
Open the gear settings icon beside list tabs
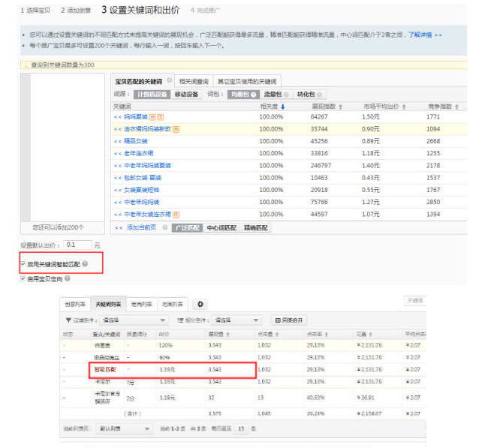click(200, 304)
